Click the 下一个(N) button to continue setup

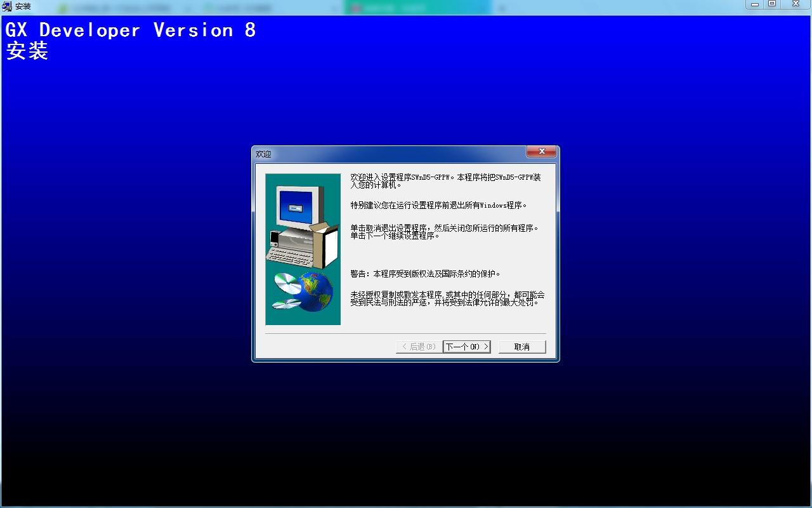(x=467, y=347)
